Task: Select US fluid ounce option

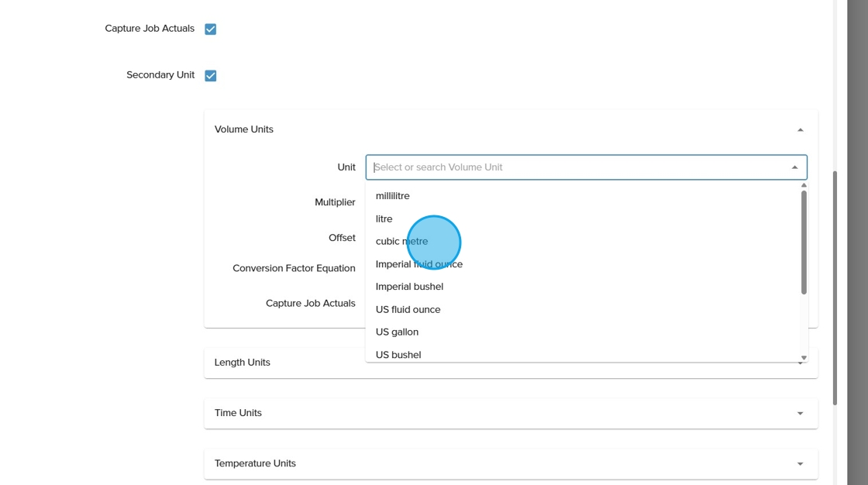Action: (408, 309)
